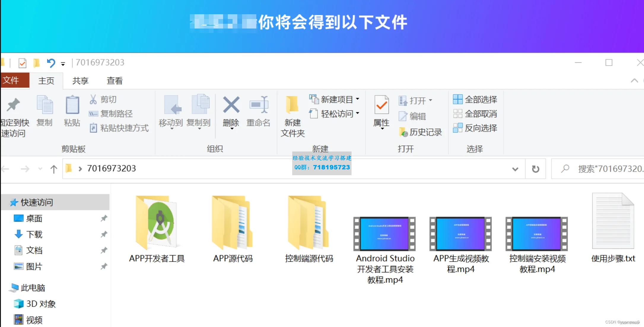Click Select all (全部选择)
Screen dimensions: 644x327
[475, 99]
